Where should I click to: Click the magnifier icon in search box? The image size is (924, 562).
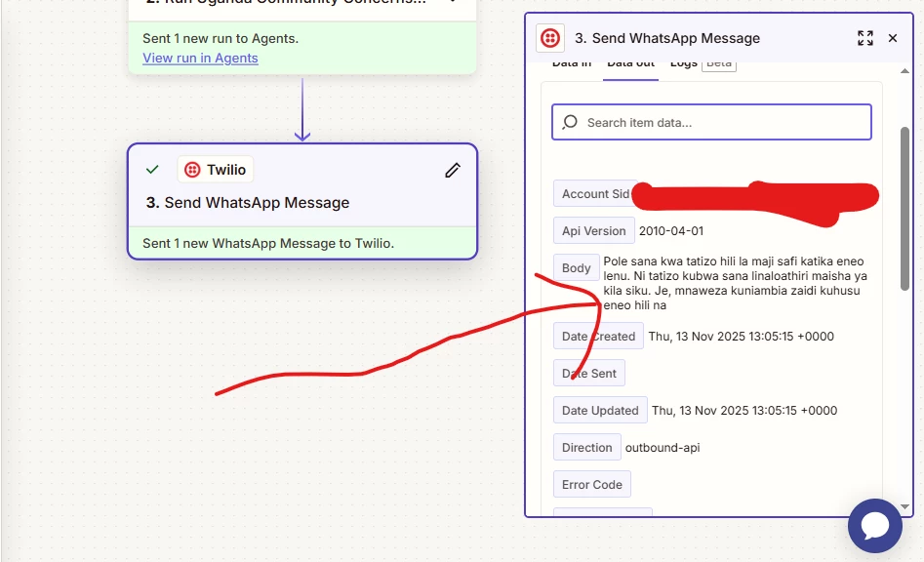570,123
